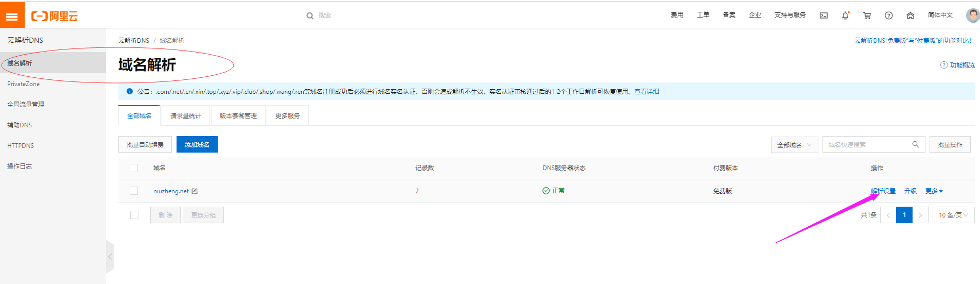Open 解析设置 for niuzheng.net

tap(883, 191)
